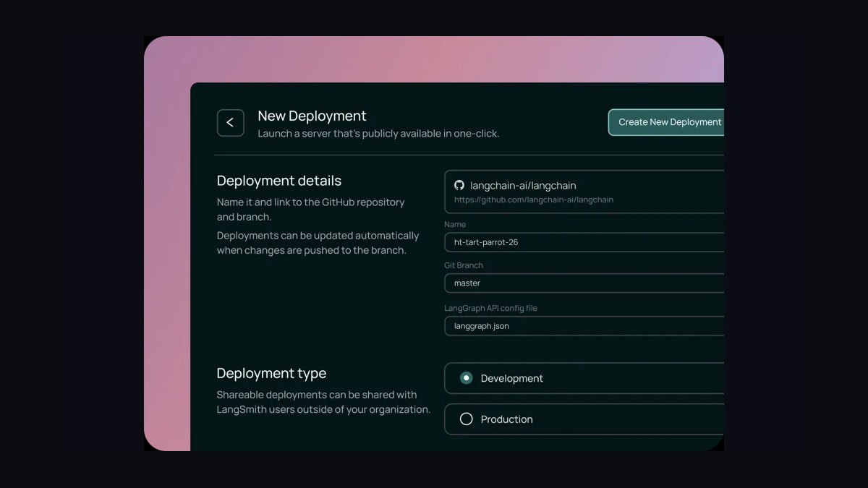Click the Deployment type heading

coord(271,373)
